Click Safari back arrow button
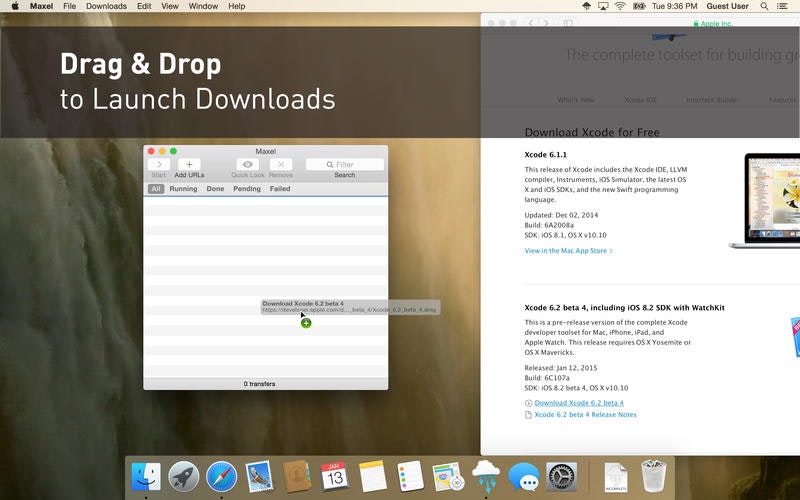 (x=531, y=23)
